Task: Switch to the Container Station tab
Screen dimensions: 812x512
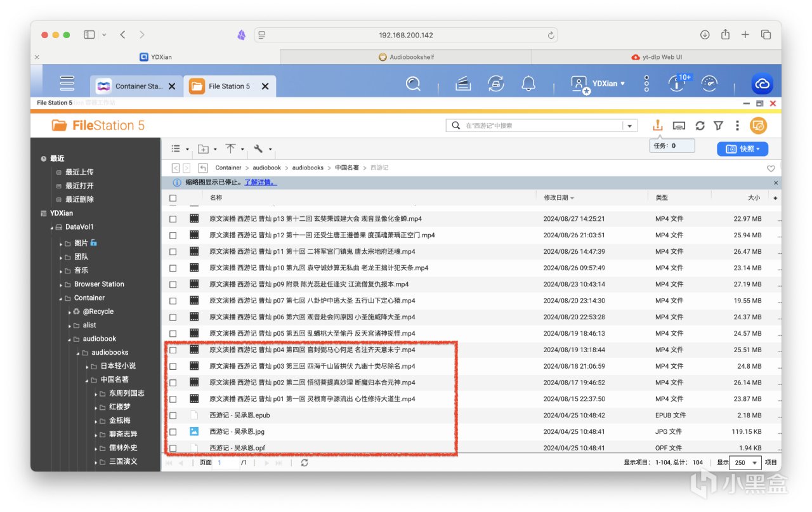Action: click(x=136, y=86)
